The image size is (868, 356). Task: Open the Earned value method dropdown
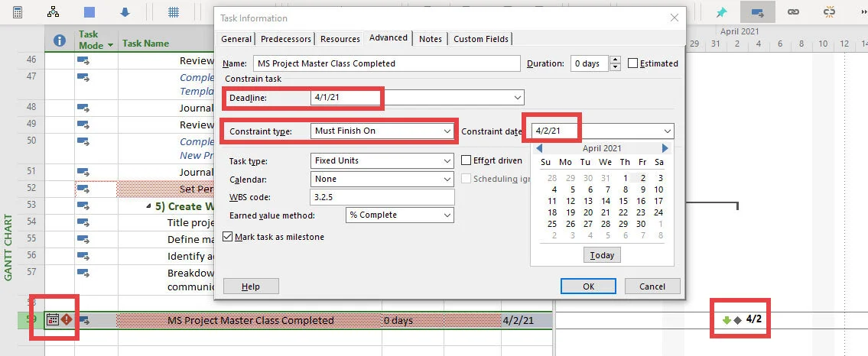pos(447,215)
